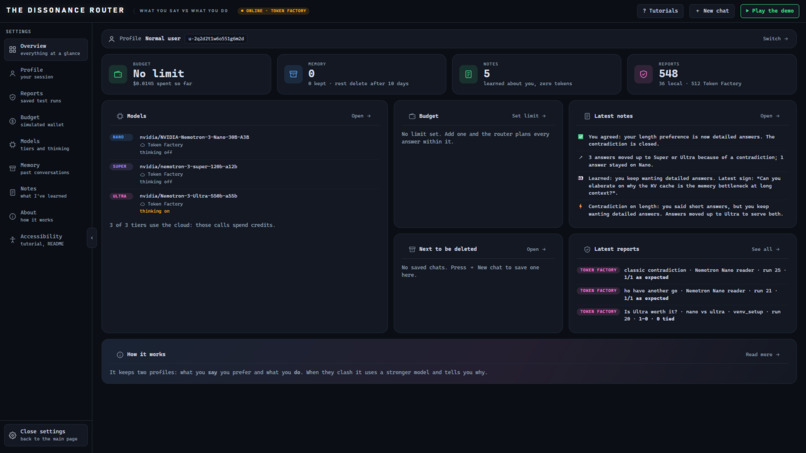Open 'Is Ultra worth it?' run 20 report
The image size is (806, 453).
click(682, 315)
